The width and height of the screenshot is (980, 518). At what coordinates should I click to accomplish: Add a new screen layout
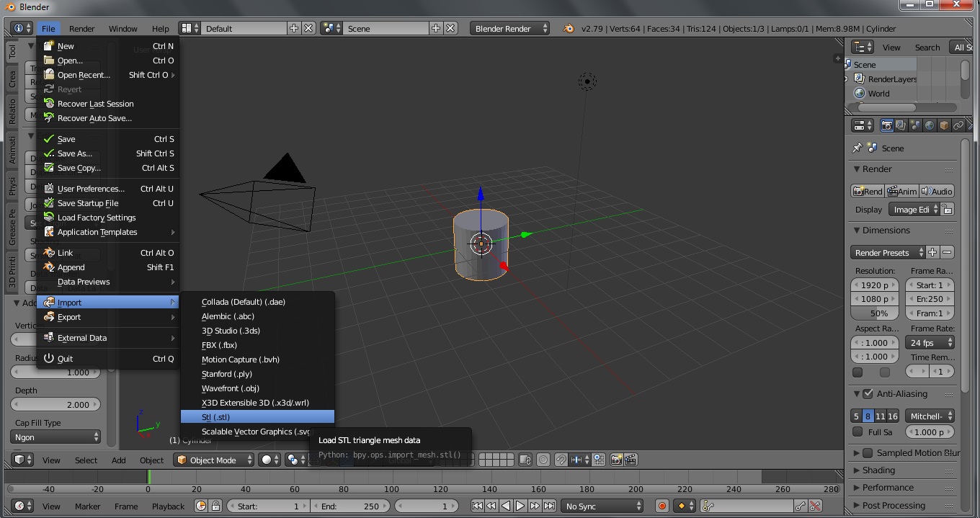point(294,28)
